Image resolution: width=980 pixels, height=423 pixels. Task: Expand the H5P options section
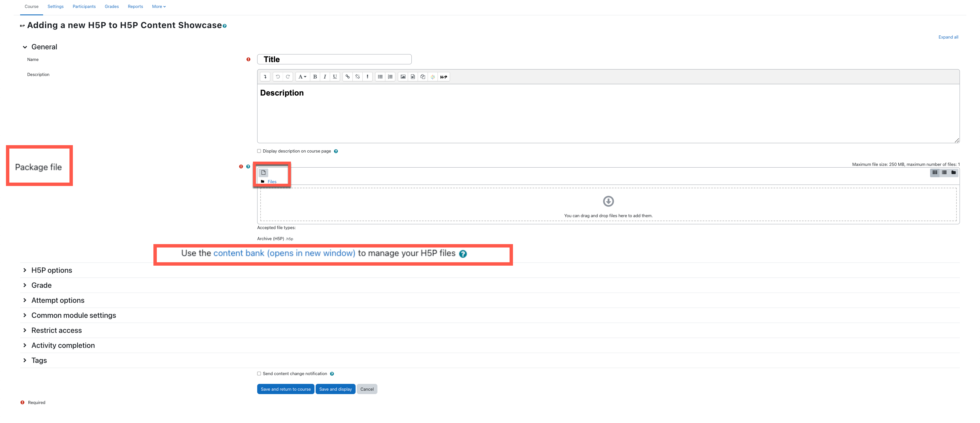click(52, 270)
